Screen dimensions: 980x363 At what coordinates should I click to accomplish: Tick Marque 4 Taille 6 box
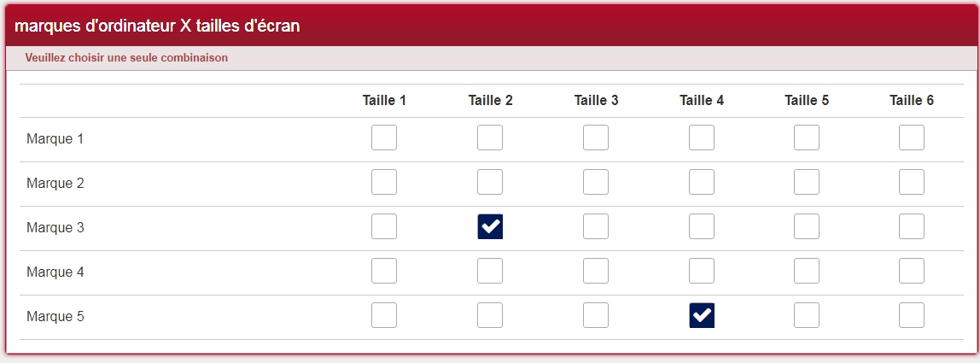click(x=912, y=271)
